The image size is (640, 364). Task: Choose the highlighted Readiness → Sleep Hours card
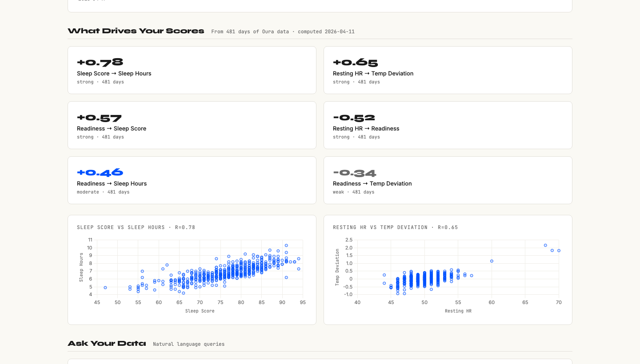192,180
